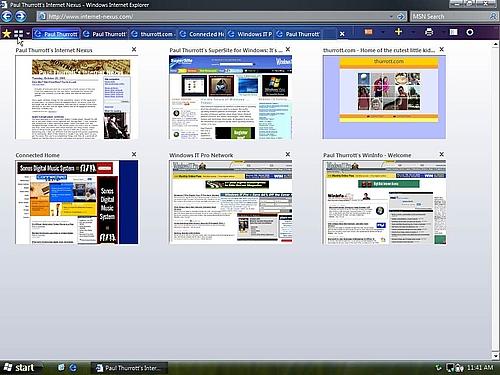Open the RSS Feeds toolbar icon
The height and width of the screenshot is (375, 500).
[368, 32]
